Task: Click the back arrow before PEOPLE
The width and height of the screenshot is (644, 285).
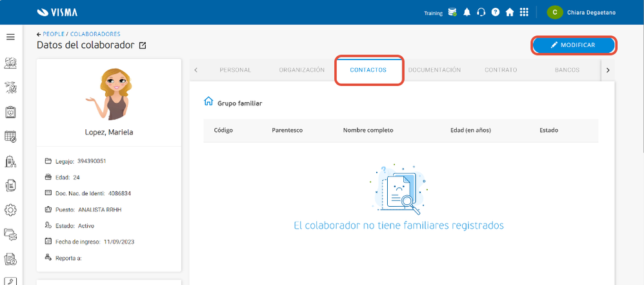Action: pyautogui.click(x=39, y=34)
